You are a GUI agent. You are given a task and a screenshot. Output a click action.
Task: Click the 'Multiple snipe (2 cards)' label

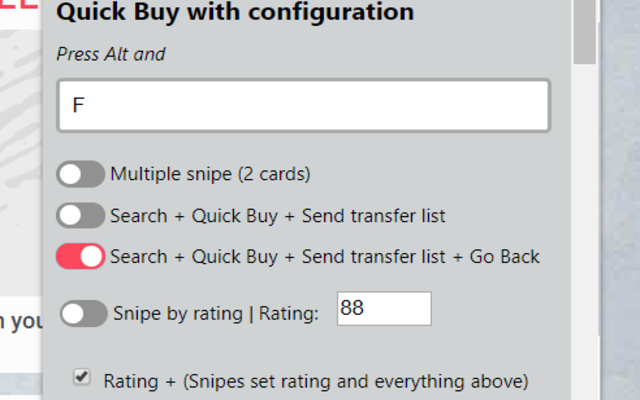(x=210, y=175)
